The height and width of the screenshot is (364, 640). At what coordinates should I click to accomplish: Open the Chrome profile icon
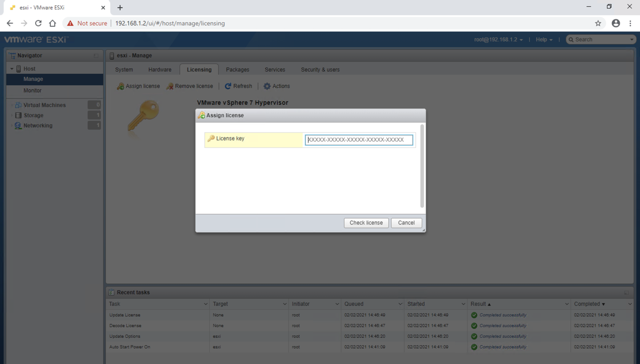click(616, 23)
